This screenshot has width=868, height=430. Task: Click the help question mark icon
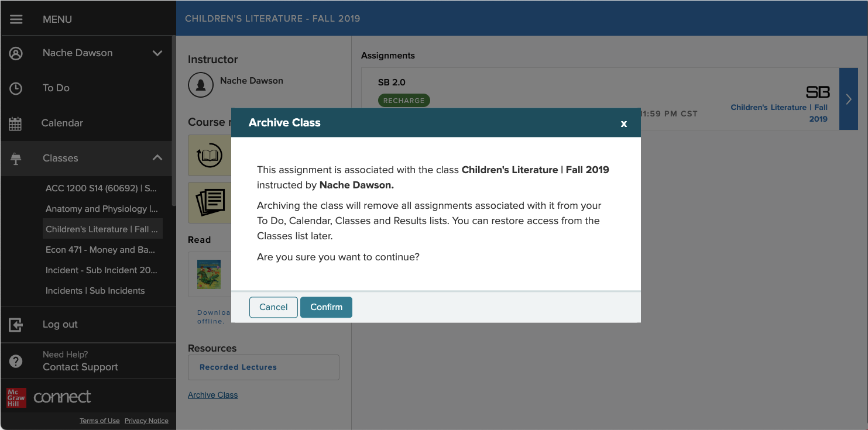tap(16, 361)
